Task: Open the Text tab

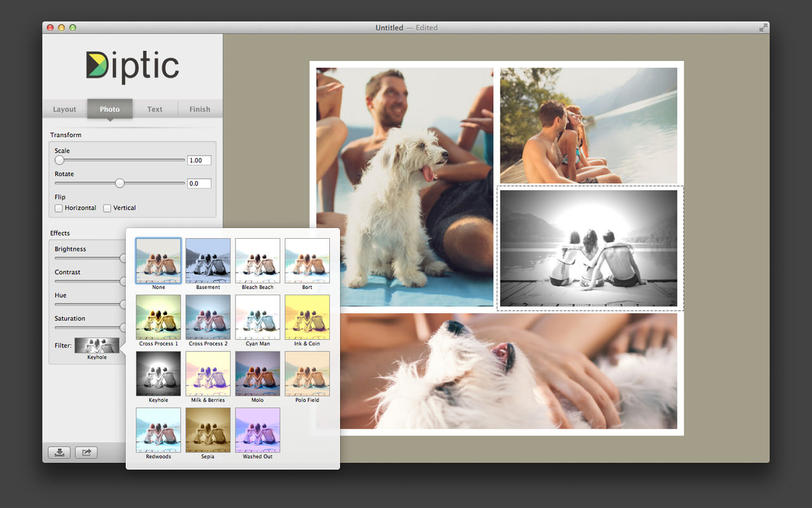Action: [x=155, y=109]
